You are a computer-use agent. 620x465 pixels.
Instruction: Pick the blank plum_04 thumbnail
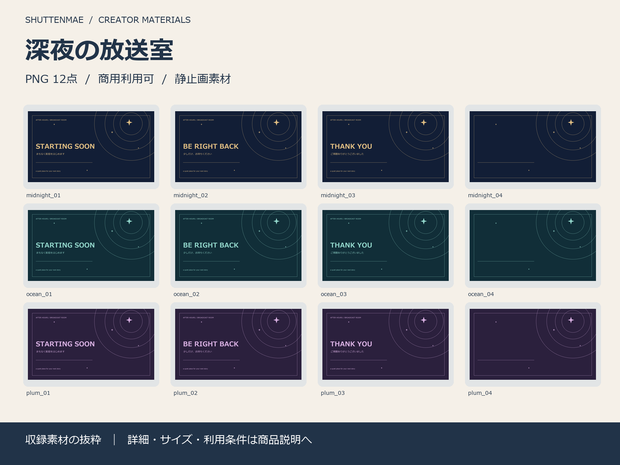tap(533, 344)
